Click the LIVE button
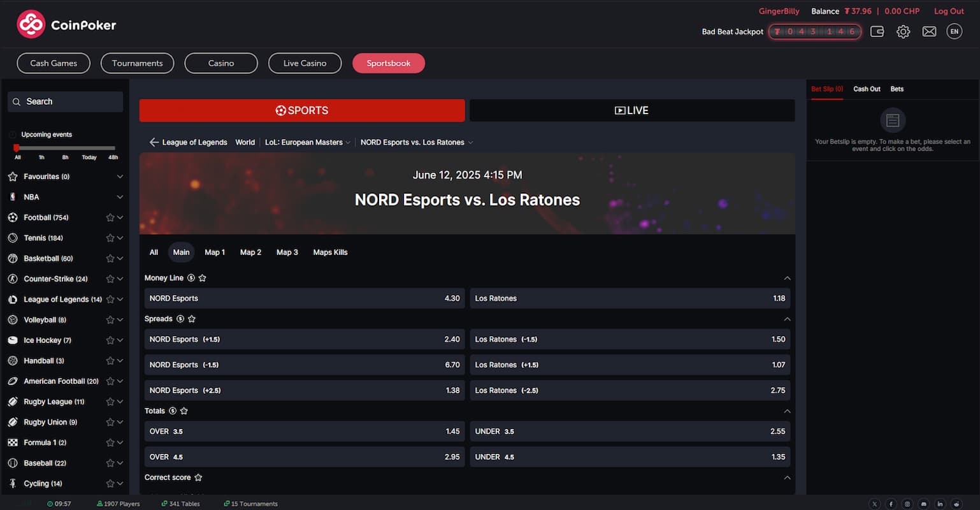This screenshot has width=980, height=510. (632, 110)
